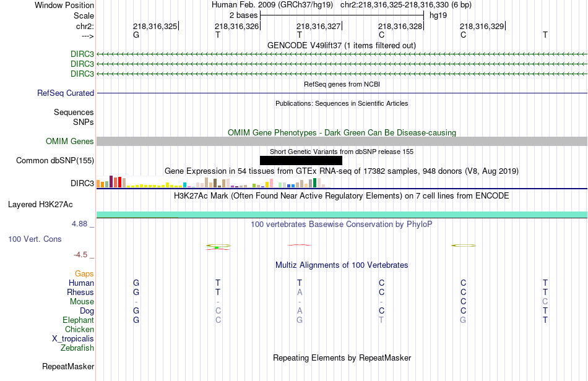Screen dimensions: 588x381
Task: Click Multiz Alignments of 100 Vertebrates title
Action: click(342, 265)
